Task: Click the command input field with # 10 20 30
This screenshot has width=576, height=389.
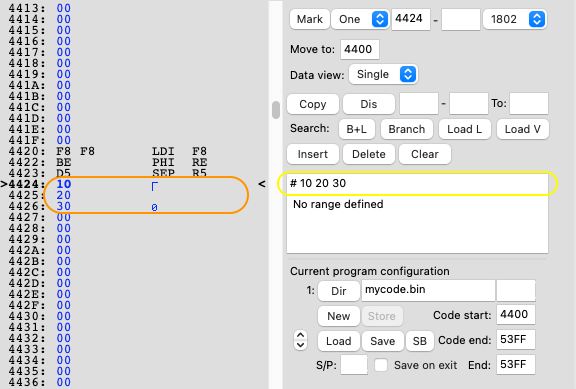Action: coord(417,183)
